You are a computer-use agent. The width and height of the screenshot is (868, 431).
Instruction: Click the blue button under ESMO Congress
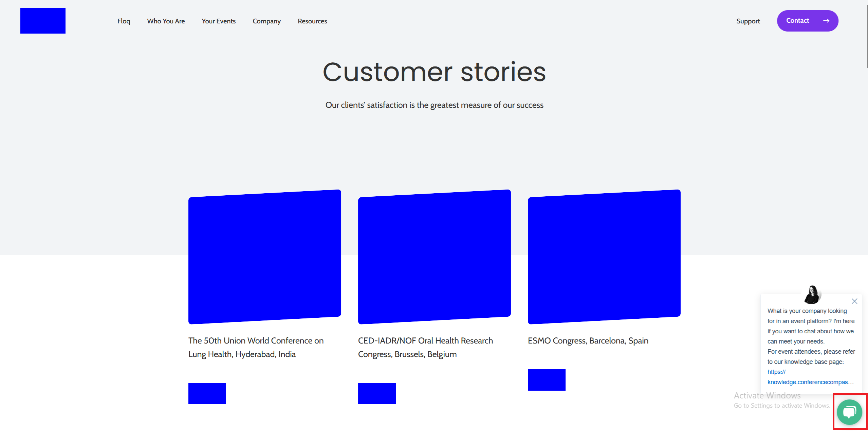[x=546, y=380]
